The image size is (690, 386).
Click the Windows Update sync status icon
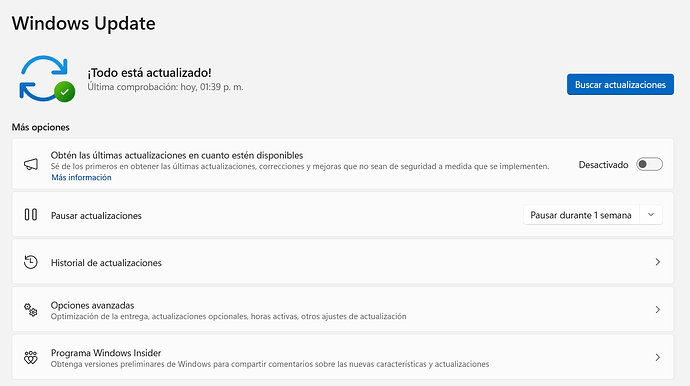(47, 79)
